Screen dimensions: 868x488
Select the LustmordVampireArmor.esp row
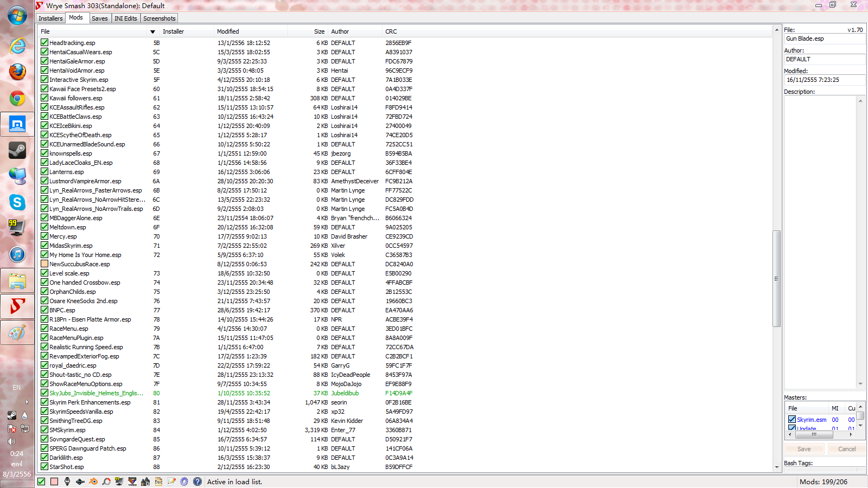click(405, 181)
